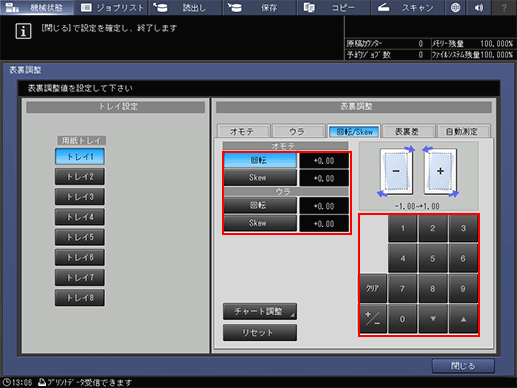Click the printer status icon at bottom
Image resolution: width=517 pixels, height=388 pixels.
pos(42,382)
